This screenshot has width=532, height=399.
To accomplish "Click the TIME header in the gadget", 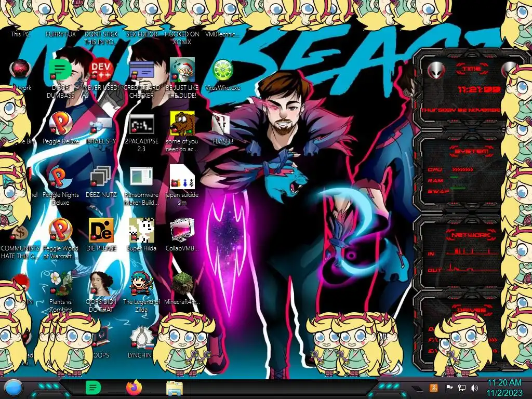I will [x=472, y=69].
